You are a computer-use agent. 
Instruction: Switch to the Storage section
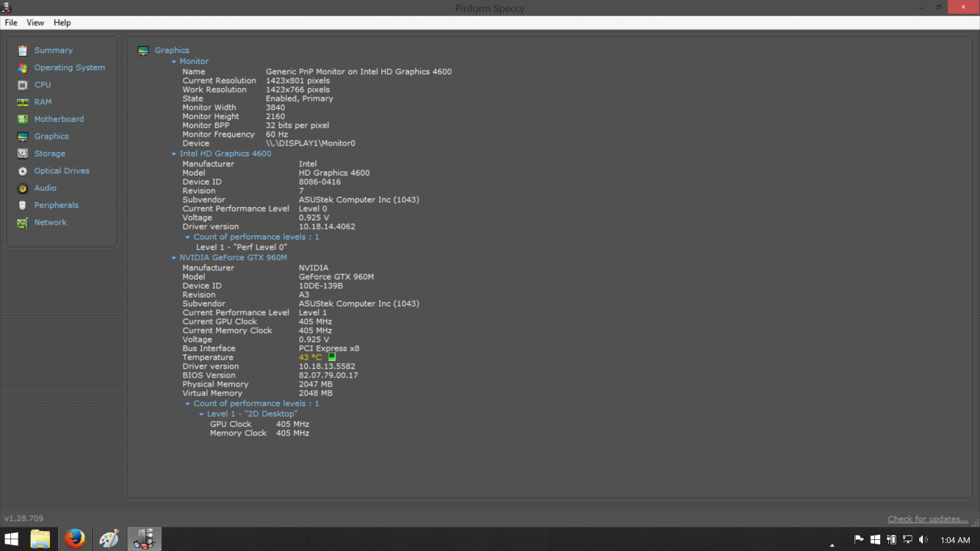click(x=50, y=154)
